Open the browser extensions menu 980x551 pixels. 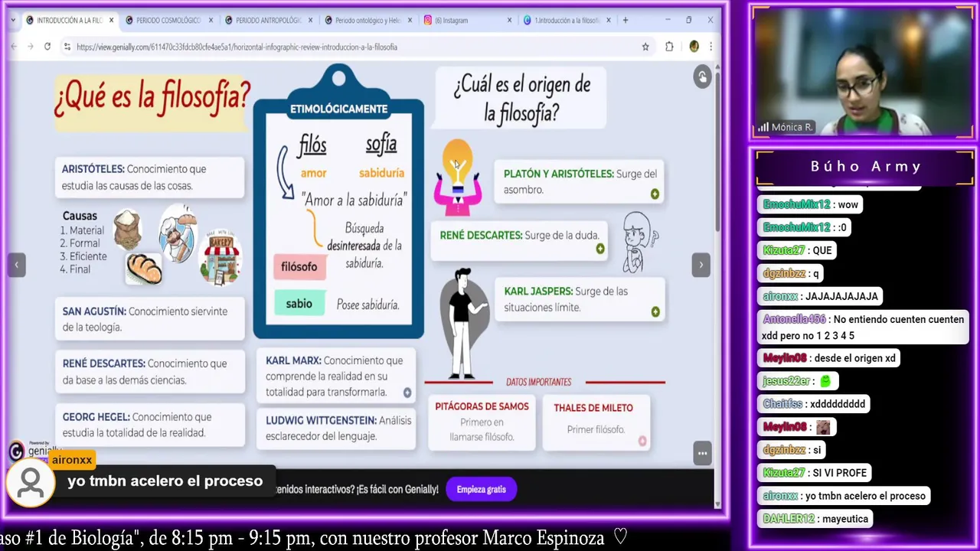click(x=669, y=47)
